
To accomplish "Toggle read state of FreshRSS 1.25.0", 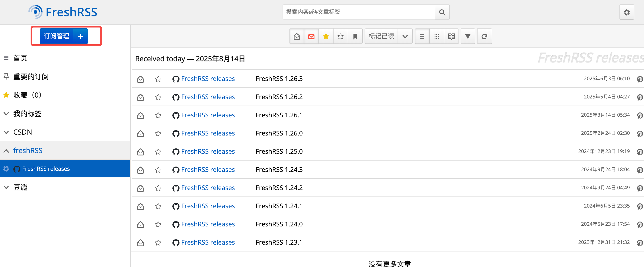I will pos(141,152).
